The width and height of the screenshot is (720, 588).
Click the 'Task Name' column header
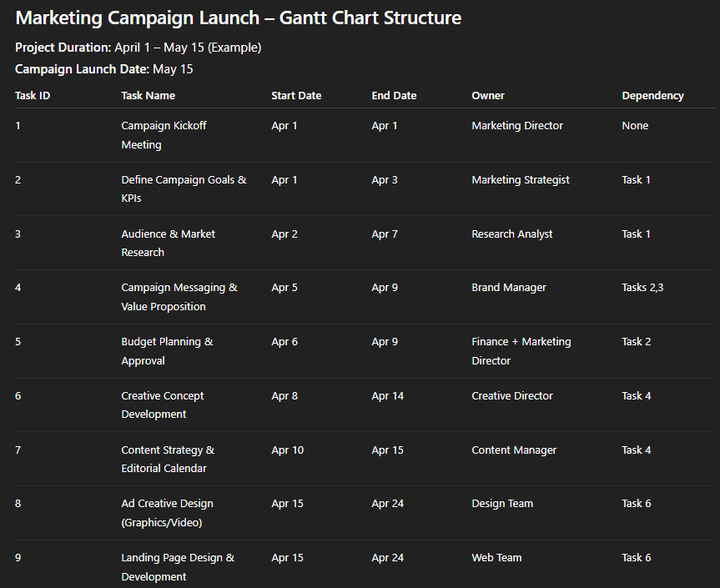(149, 95)
